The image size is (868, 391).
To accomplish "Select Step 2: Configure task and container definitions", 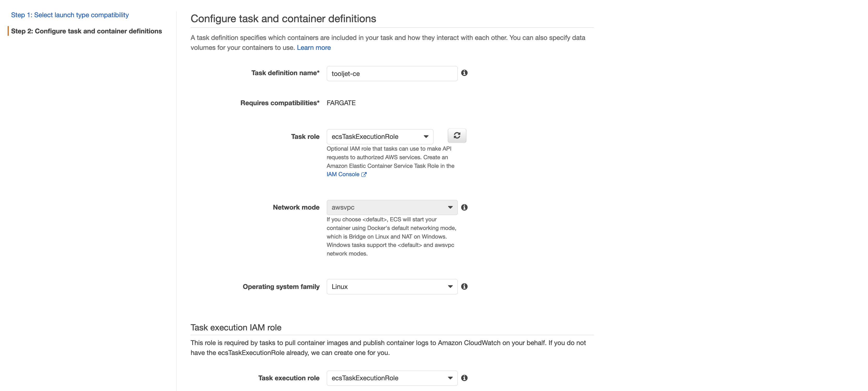I will tap(86, 31).
